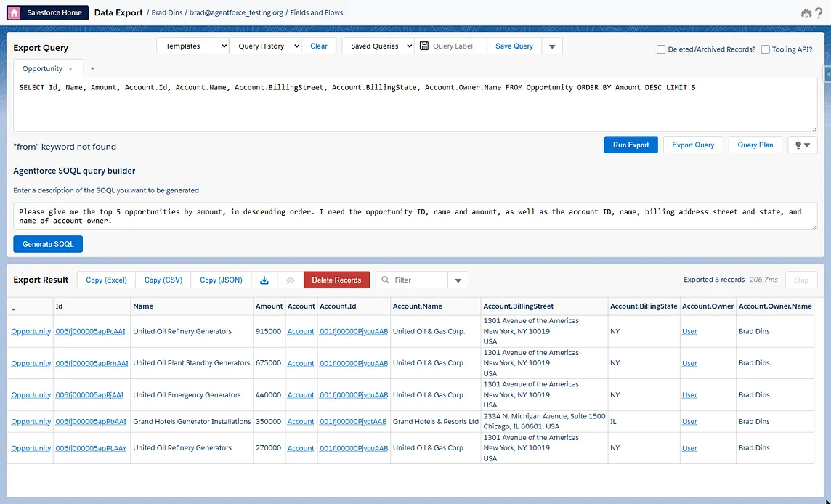The height and width of the screenshot is (504, 831).
Task: Click the Account.Owner.Name column header
Action: [775, 306]
